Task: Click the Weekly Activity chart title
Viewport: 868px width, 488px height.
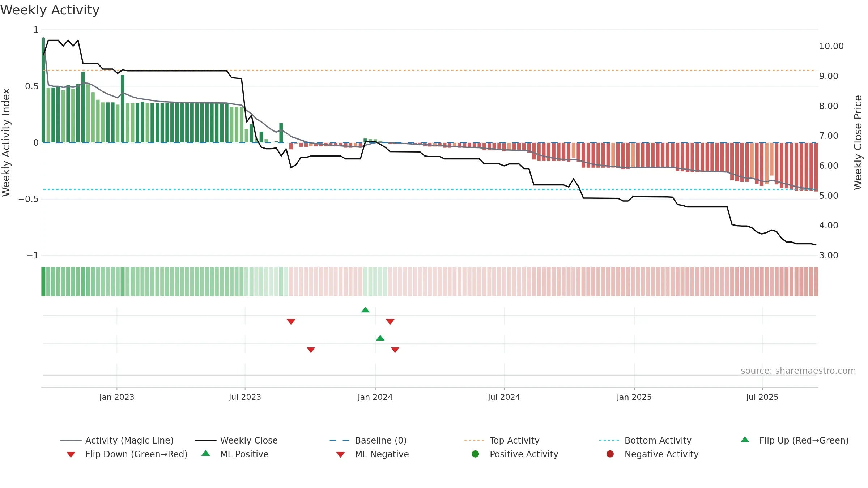Action: (50, 10)
